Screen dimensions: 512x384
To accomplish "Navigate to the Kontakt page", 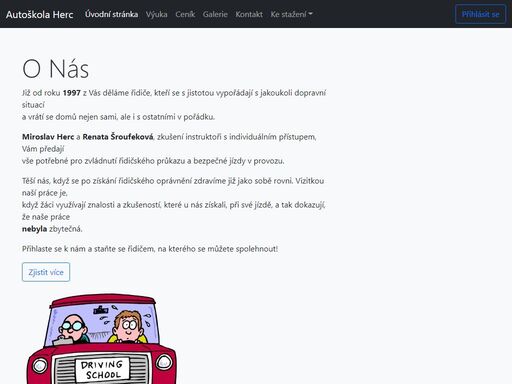I will pos(249,14).
